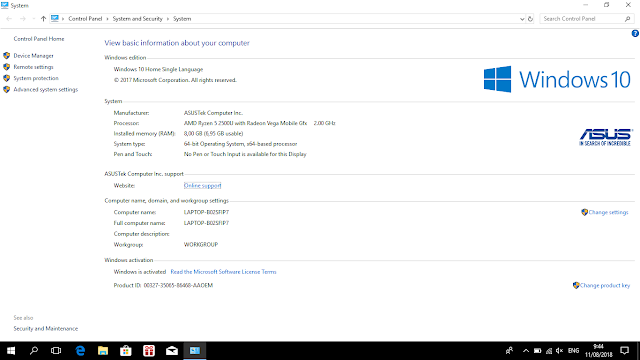Click the magnifier icon in search box
This screenshot has width=640, height=360.
click(x=627, y=19)
